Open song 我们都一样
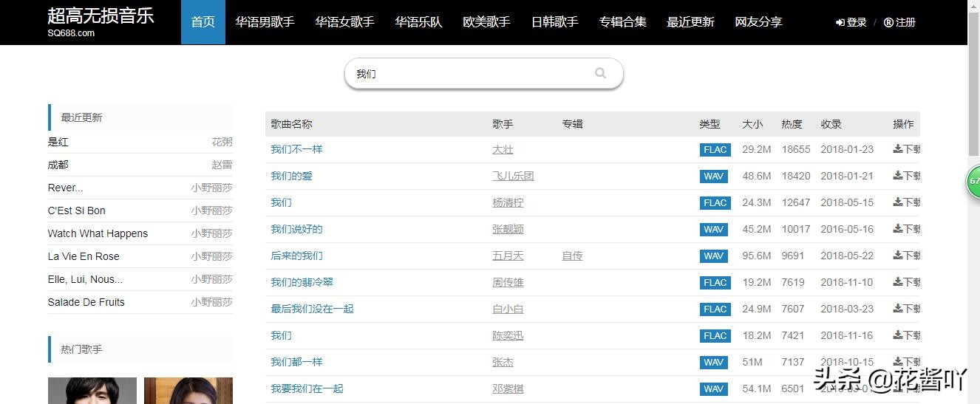The image size is (980, 404). (297, 362)
